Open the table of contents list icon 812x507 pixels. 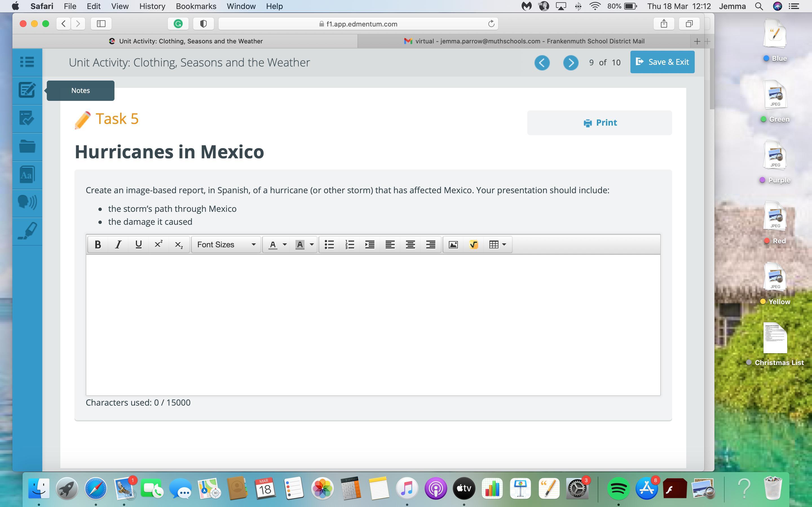[27, 62]
